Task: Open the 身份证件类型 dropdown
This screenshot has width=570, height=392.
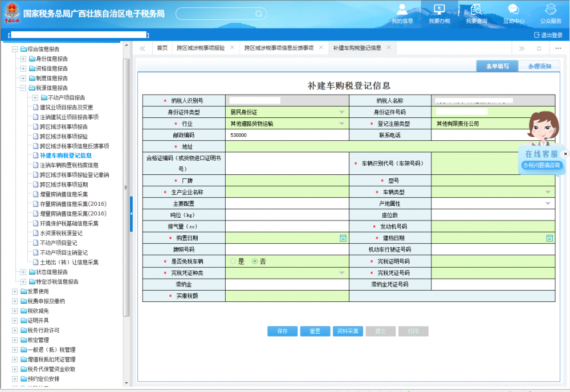Action: tap(342, 112)
